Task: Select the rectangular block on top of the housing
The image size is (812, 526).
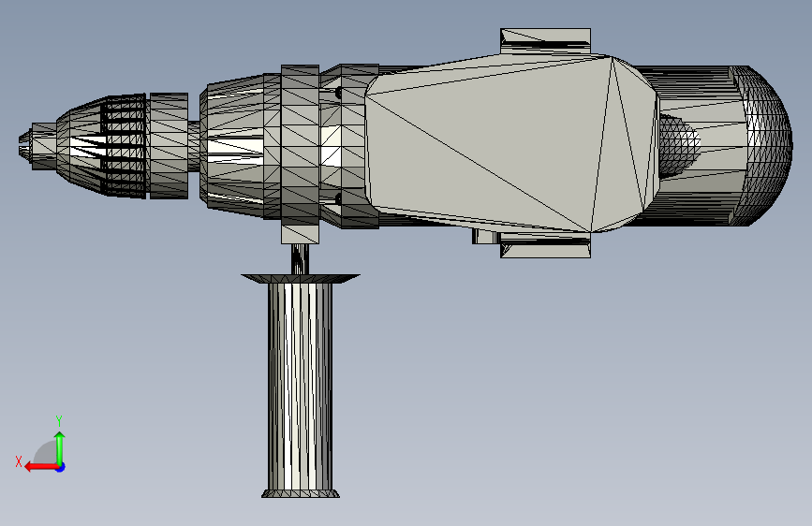Action: pyautogui.click(x=545, y=41)
